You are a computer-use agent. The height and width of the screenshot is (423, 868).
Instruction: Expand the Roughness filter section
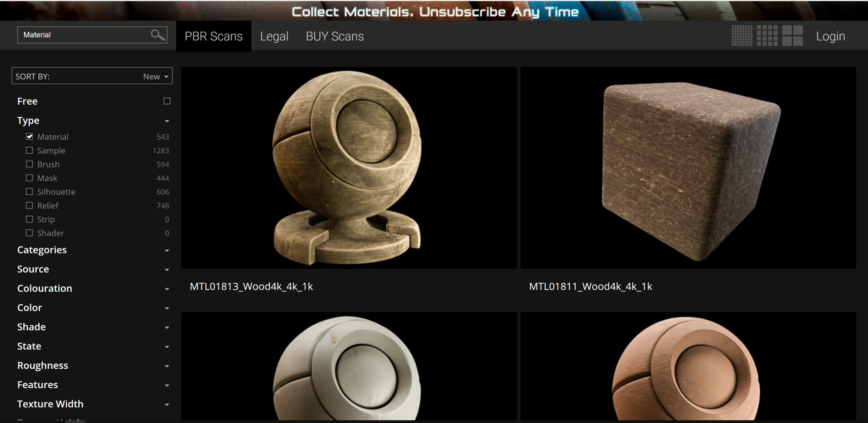[x=167, y=367]
